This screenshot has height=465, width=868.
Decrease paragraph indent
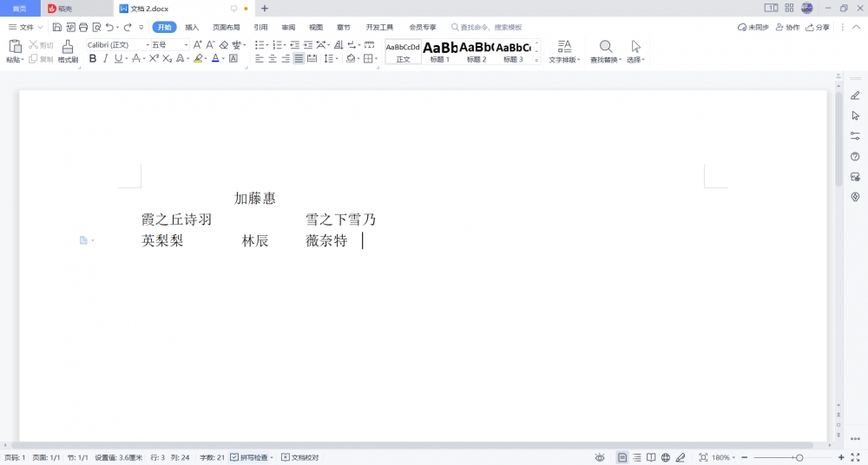click(294, 45)
